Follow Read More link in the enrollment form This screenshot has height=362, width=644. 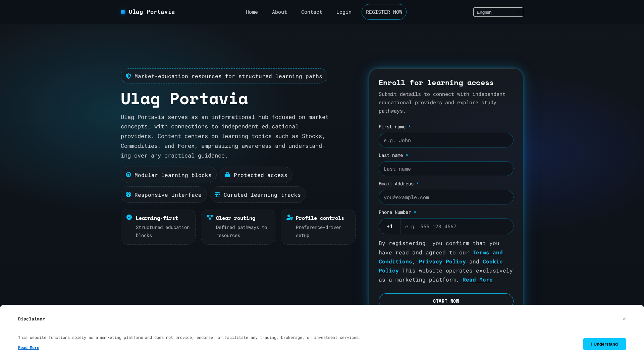click(x=478, y=280)
